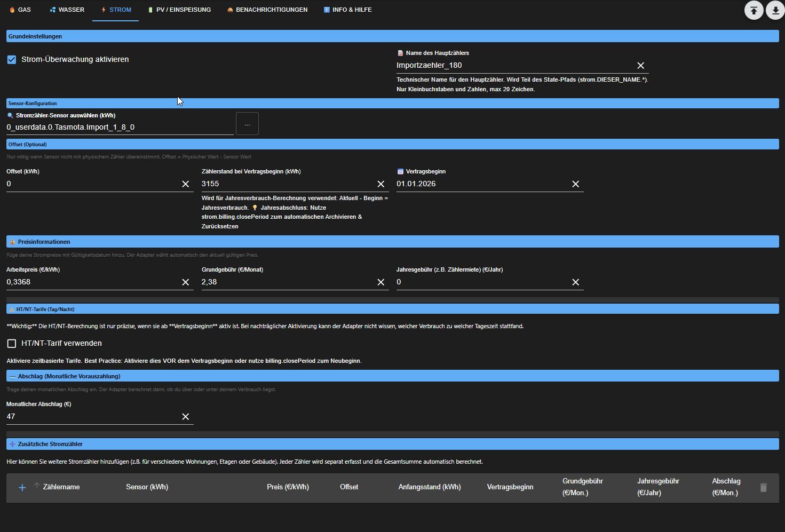Open the sensor picker with the three-dots button

tap(247, 124)
